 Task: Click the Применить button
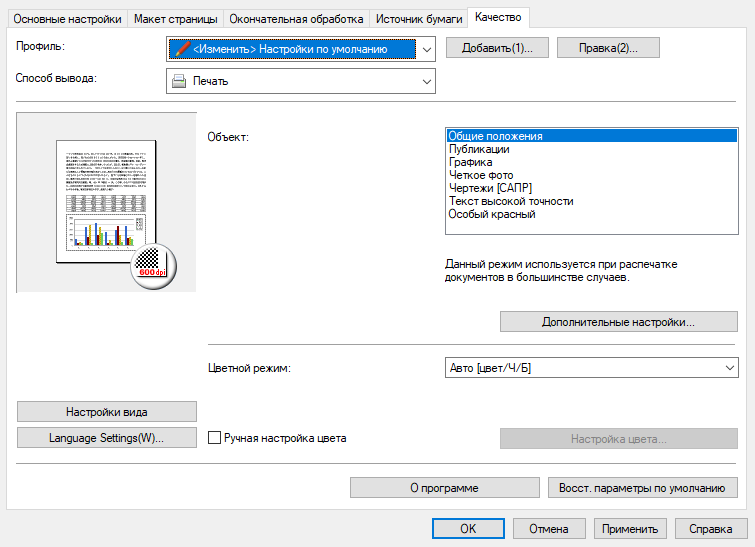pos(630,529)
